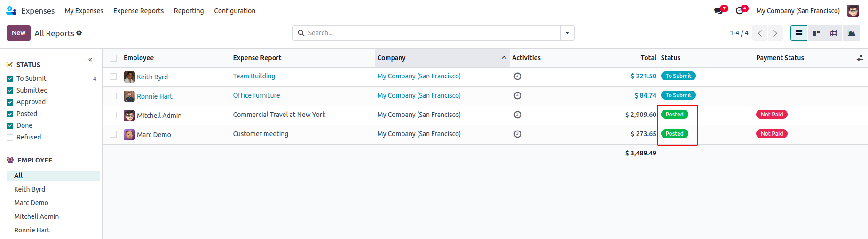Image resolution: width=868 pixels, height=239 pixels.
Task: Select the Keith Byrd row checkbox
Action: point(113,77)
